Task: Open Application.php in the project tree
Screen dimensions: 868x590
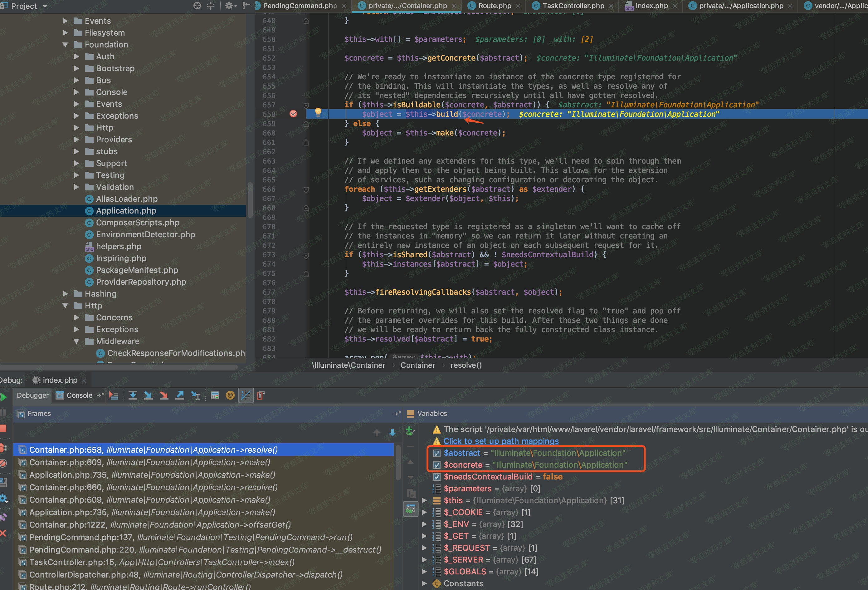Action: tap(126, 211)
